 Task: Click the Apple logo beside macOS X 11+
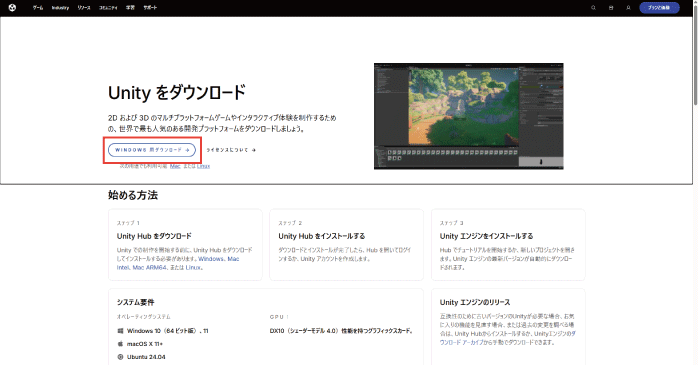[x=120, y=344]
